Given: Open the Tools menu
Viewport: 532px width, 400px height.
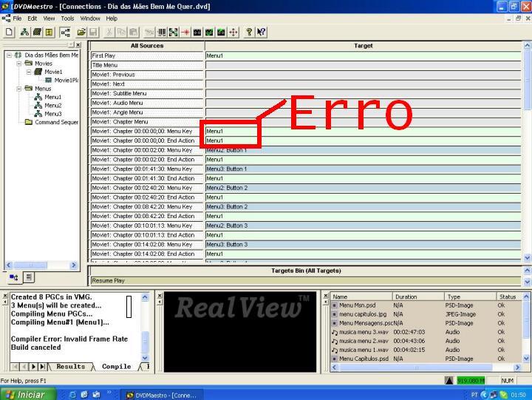Looking at the screenshot, I should (x=67, y=18).
